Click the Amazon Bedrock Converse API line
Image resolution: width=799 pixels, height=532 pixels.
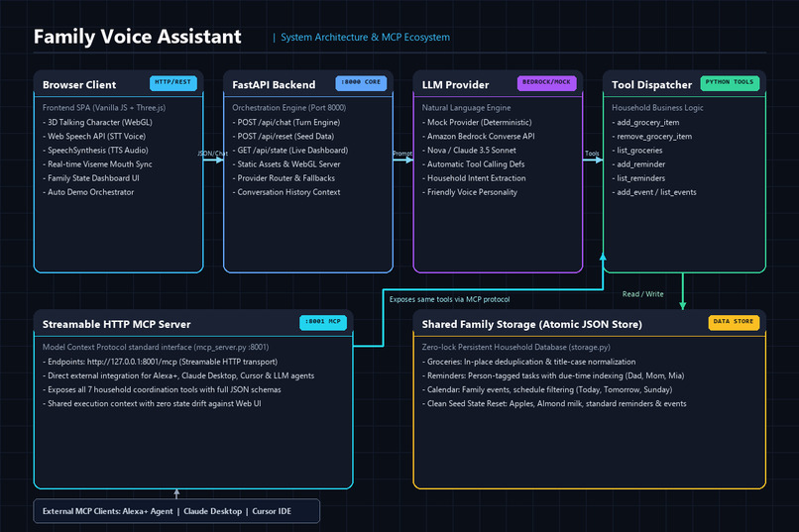[x=479, y=137]
